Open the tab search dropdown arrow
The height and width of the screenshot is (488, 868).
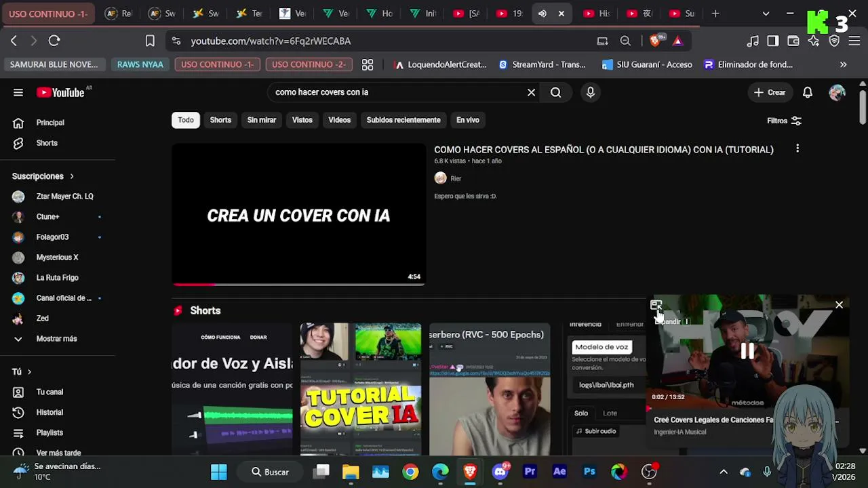pyautogui.click(x=766, y=14)
